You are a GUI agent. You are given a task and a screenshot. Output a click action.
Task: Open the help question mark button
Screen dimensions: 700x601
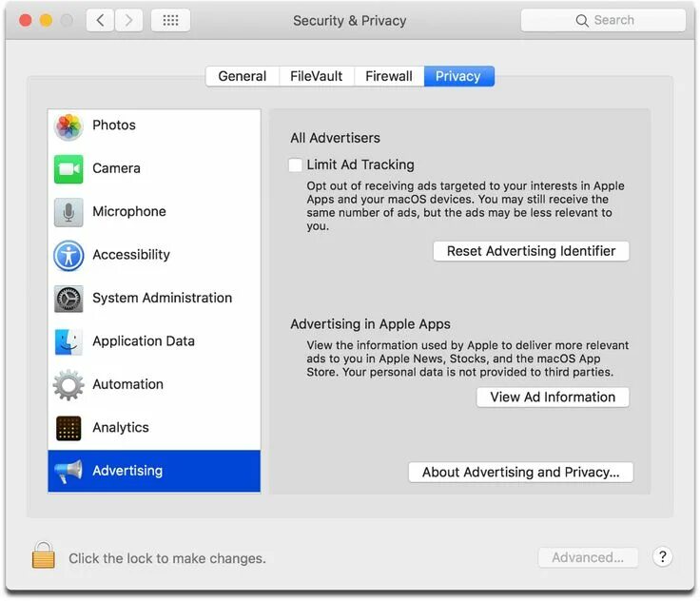663,557
